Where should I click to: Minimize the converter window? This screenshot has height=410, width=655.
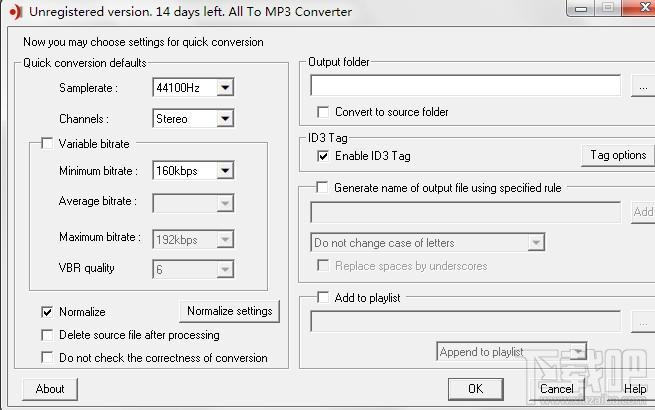(x=581, y=8)
